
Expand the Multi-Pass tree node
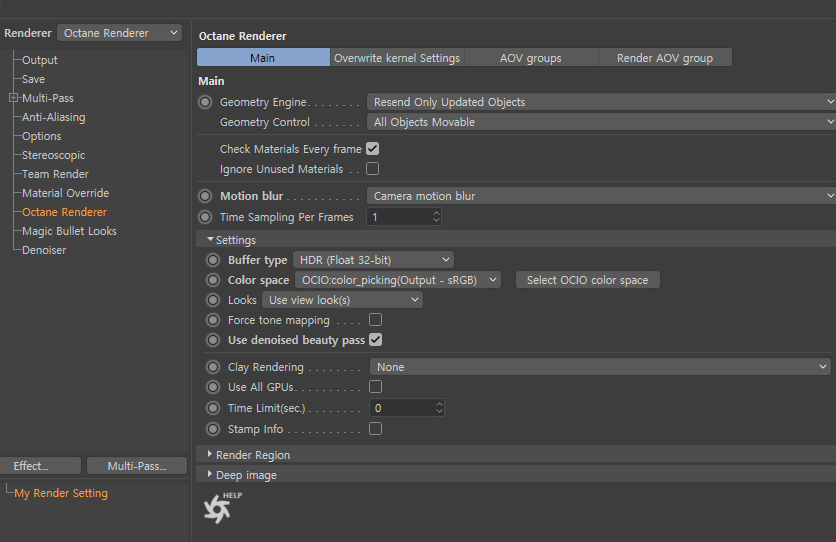13,98
